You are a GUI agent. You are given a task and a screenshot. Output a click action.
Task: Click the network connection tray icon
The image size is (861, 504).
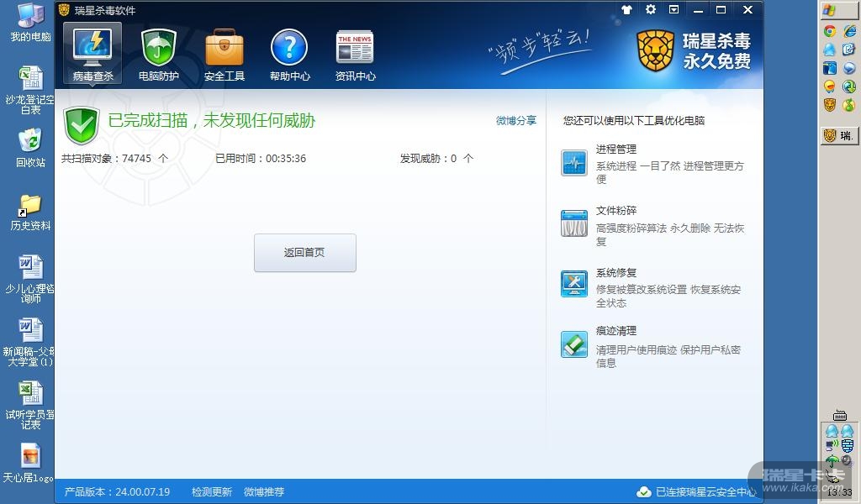832,445
